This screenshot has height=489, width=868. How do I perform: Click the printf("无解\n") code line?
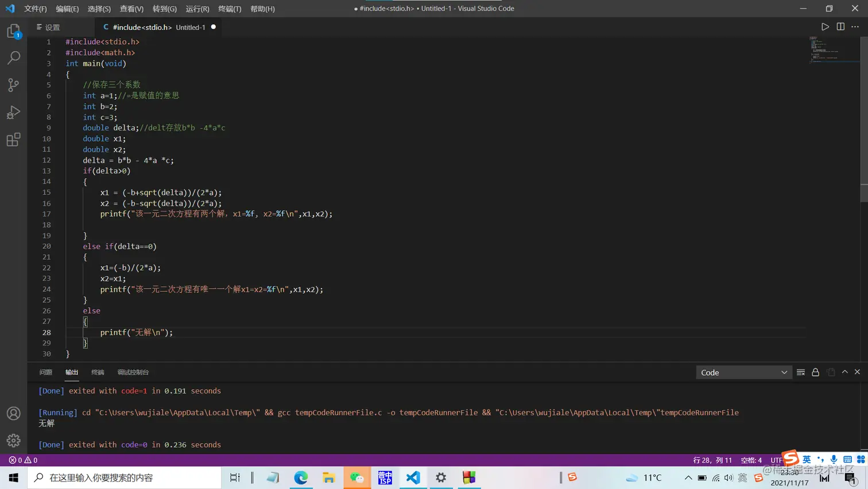(x=136, y=332)
